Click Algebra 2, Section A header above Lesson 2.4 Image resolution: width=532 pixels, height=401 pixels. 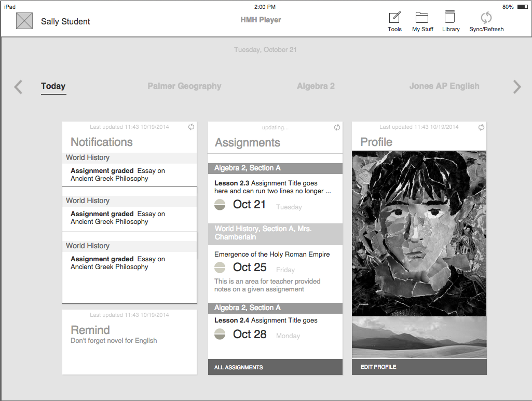tap(275, 308)
